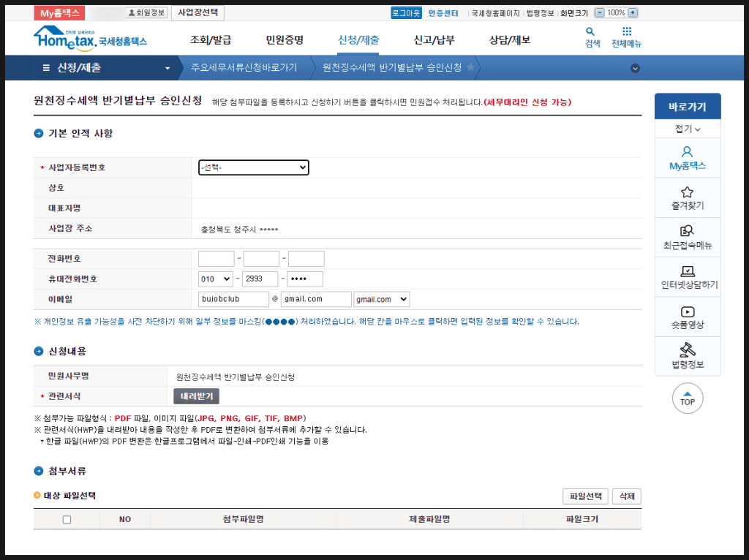Open the mobile prefix 010 dropdown
749x560 pixels.
216,279
